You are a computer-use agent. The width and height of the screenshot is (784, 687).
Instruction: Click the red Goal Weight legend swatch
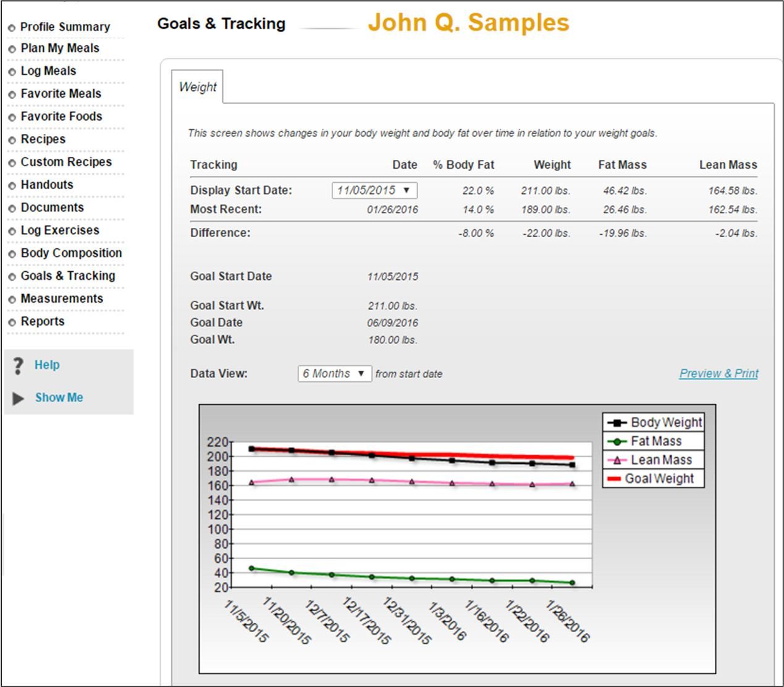614,479
